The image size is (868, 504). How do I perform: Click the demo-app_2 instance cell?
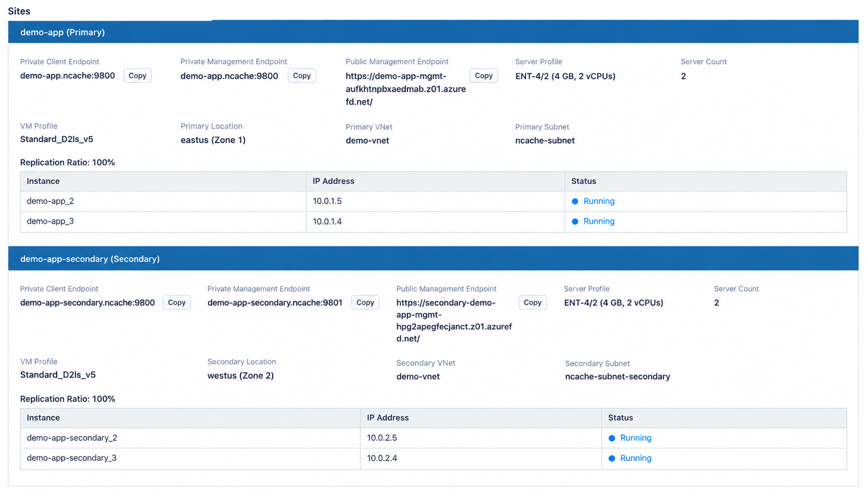click(x=163, y=201)
